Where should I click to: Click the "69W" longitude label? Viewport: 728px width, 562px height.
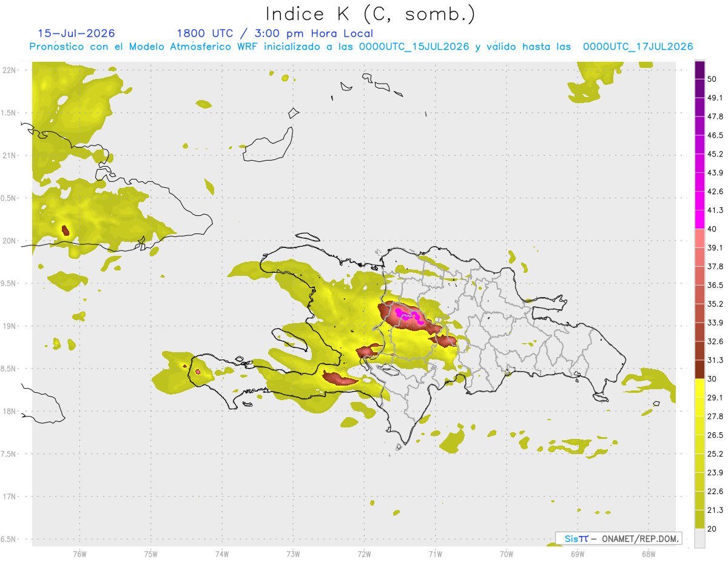coord(578,554)
